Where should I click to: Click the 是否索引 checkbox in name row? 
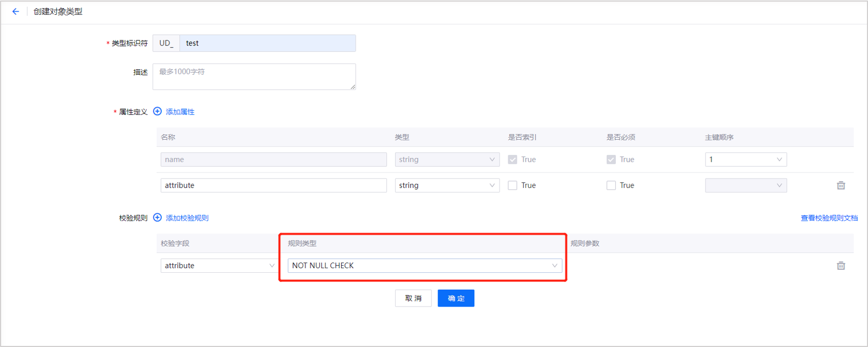click(x=512, y=160)
